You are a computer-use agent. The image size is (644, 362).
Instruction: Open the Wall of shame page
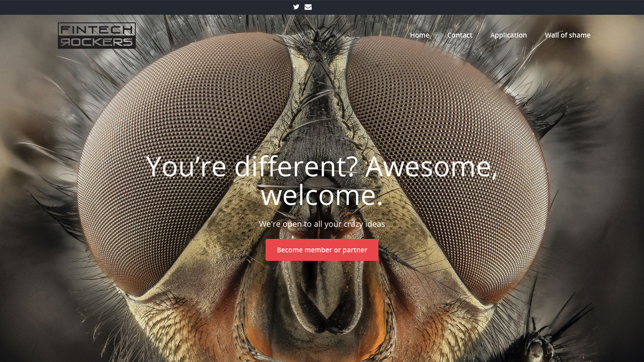(567, 35)
